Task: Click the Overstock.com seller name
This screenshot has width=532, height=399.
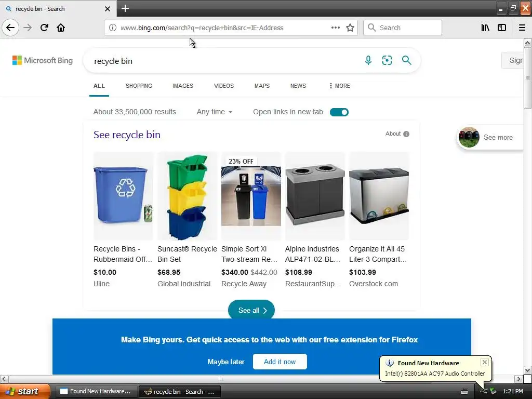Action: click(x=374, y=284)
